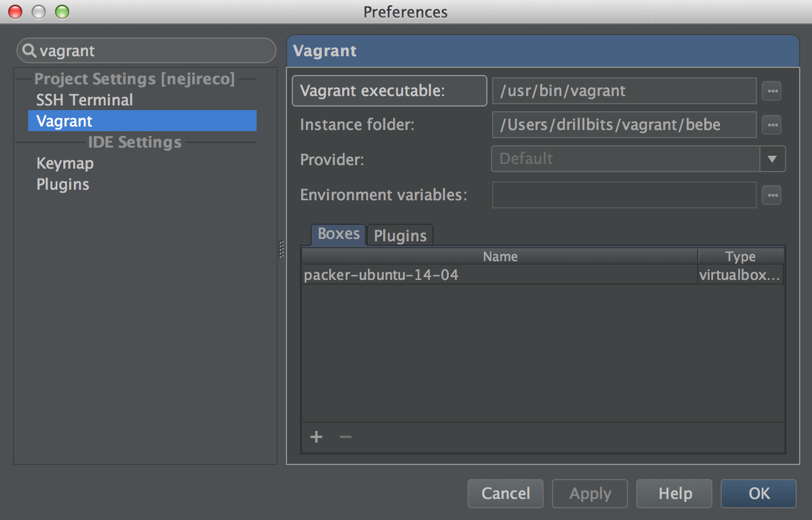The height and width of the screenshot is (520, 812).
Task: Open Help for Vagrant settings
Action: coord(674,493)
